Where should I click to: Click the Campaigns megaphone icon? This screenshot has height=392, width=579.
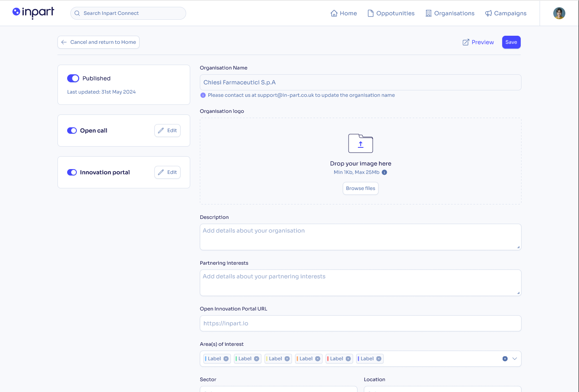click(489, 13)
